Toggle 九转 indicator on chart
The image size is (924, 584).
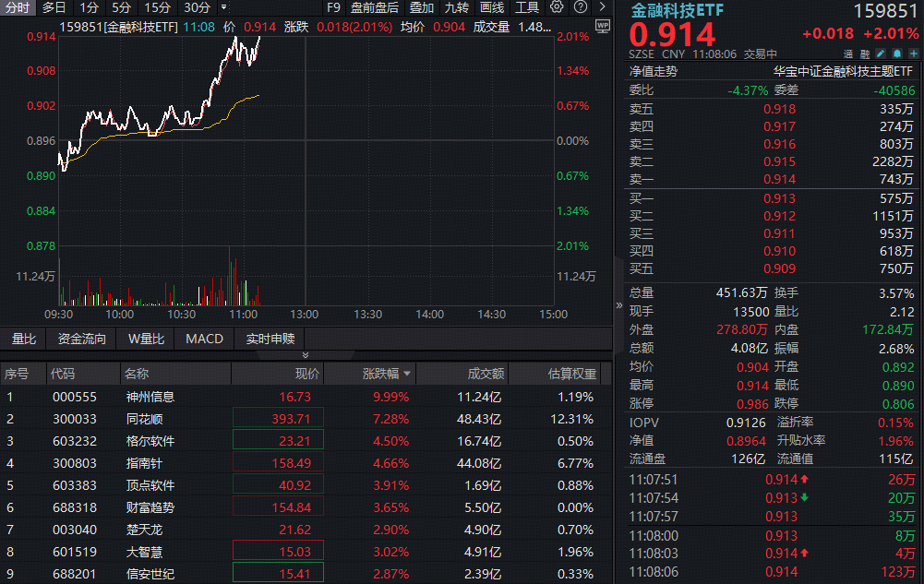tap(456, 7)
